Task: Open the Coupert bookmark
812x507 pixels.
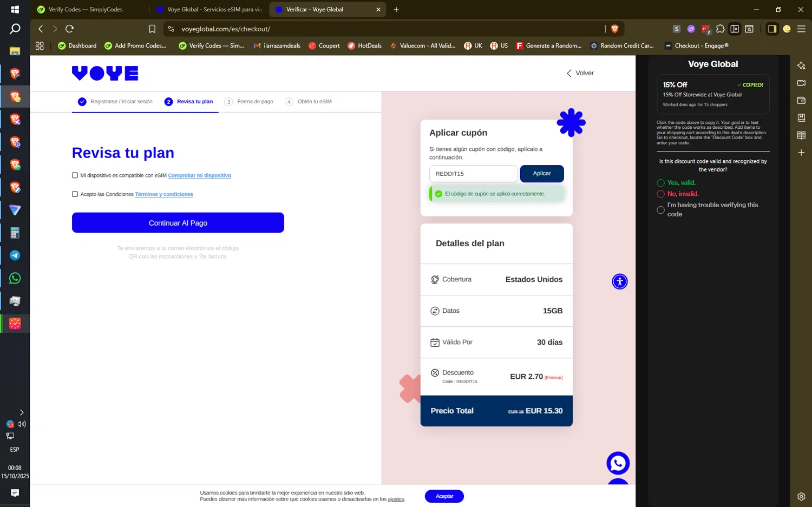Action: 324,46
